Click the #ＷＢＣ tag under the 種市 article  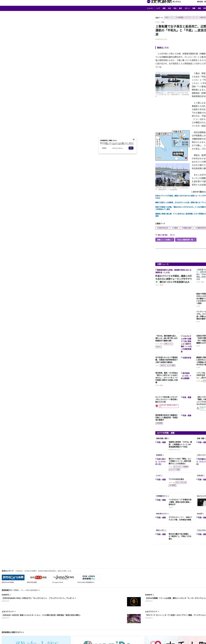158,347
